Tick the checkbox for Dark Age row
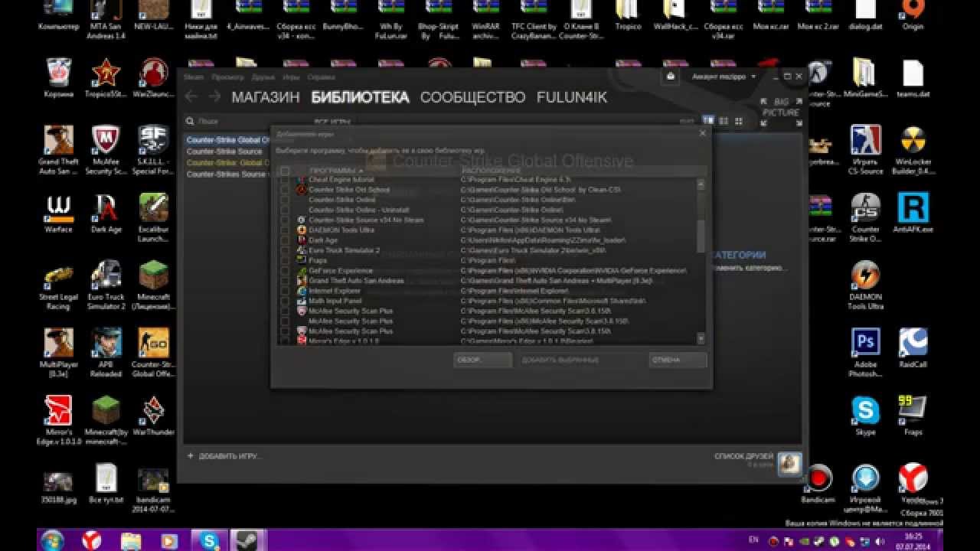The width and height of the screenshot is (980, 551). [x=285, y=240]
